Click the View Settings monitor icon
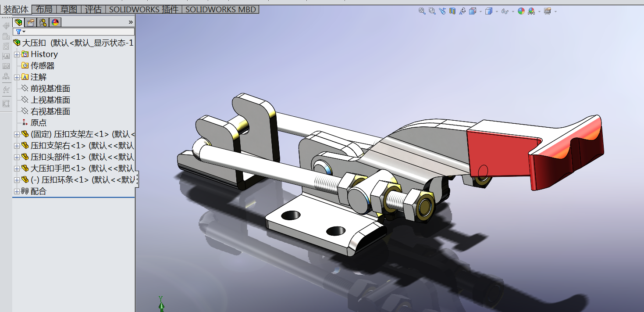 (547, 11)
